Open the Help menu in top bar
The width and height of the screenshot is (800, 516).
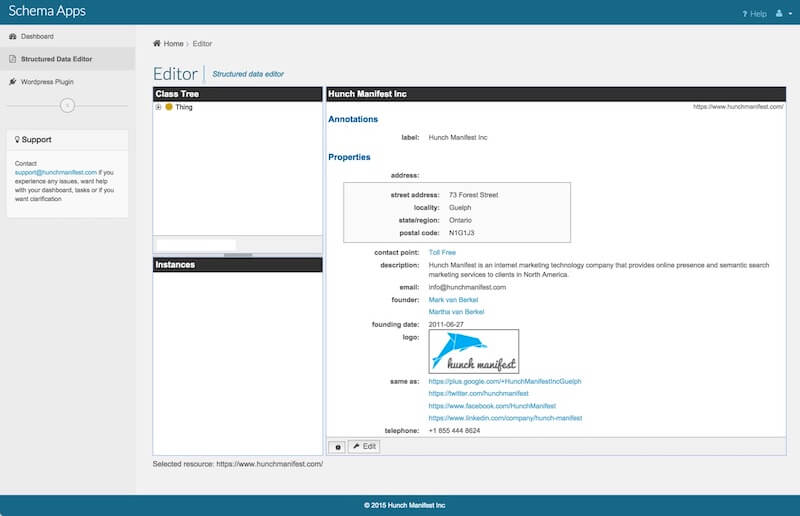[755, 14]
